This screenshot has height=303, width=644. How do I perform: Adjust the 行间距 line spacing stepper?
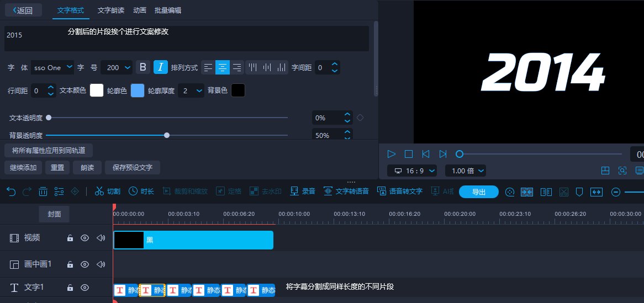pyautogui.click(x=51, y=91)
